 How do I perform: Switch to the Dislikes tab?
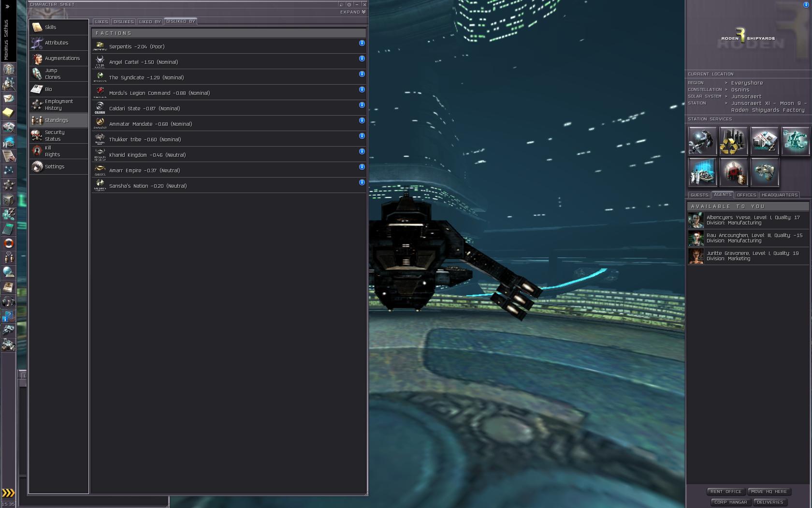(x=123, y=22)
